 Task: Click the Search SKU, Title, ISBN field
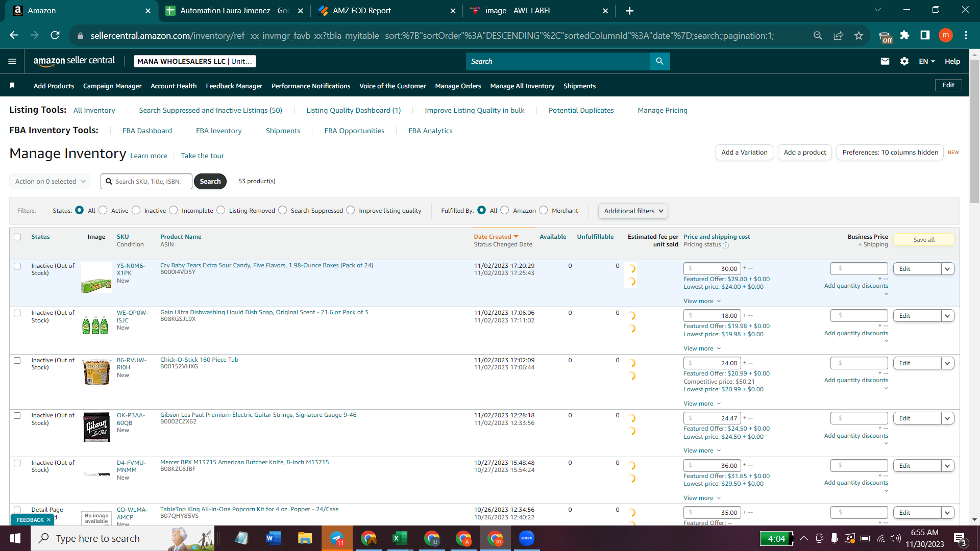(146, 181)
